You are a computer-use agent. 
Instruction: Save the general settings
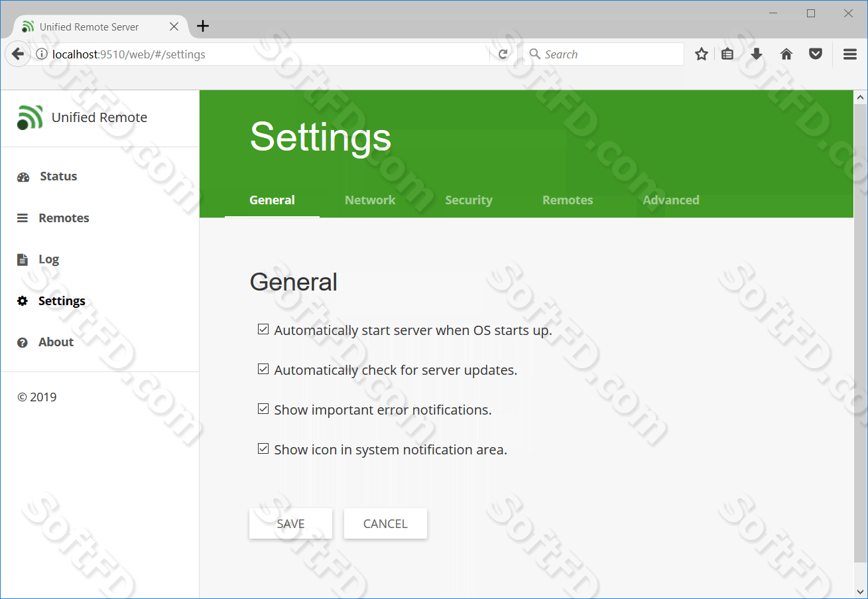click(x=290, y=523)
